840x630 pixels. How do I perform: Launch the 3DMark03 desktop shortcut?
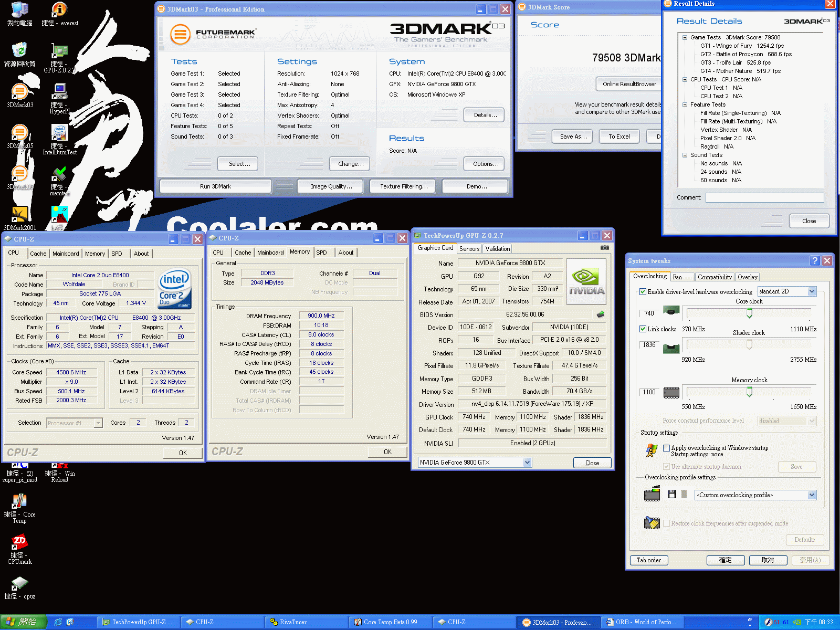click(19, 96)
